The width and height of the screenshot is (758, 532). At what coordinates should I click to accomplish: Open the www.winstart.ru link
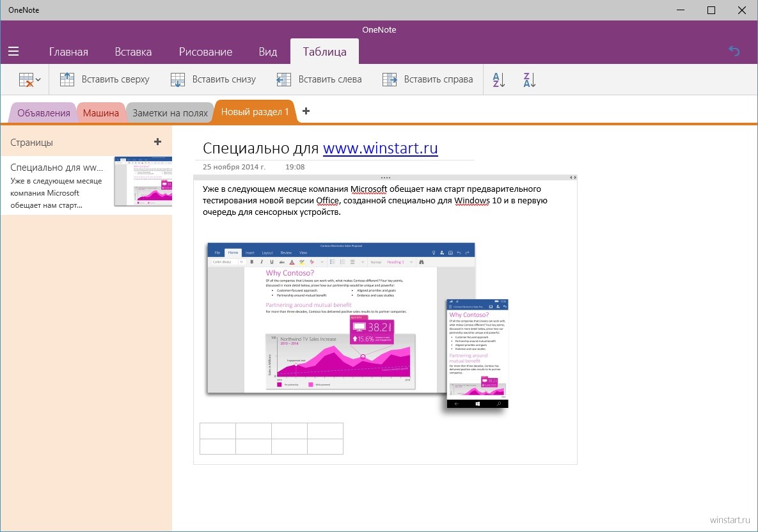[381, 148]
